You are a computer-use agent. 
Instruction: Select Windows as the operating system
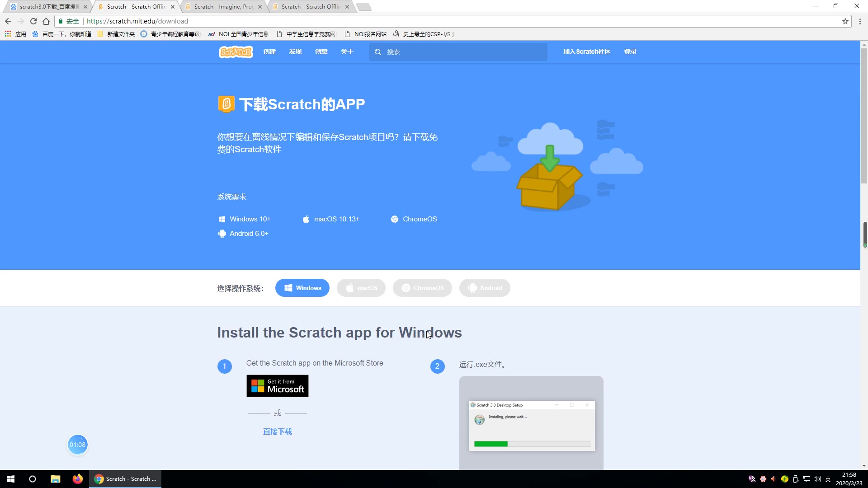coord(302,288)
